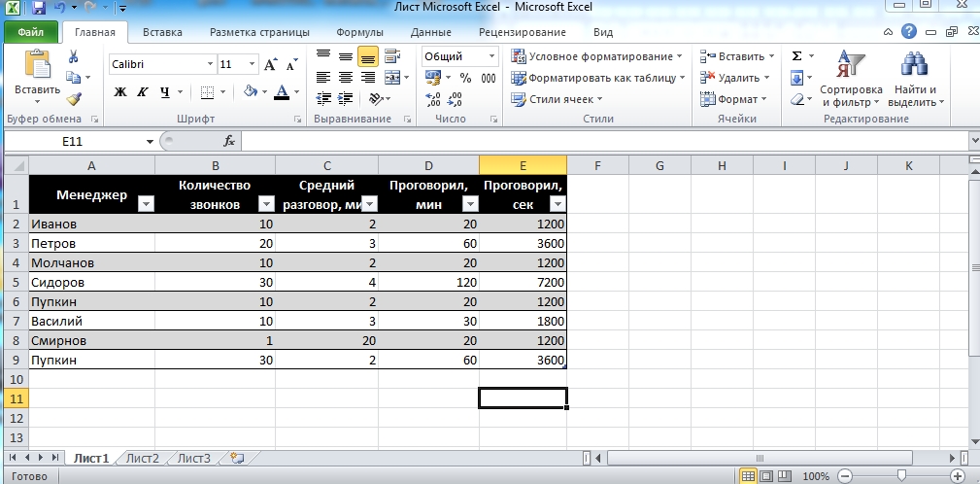Apply percent style with the % icon
The image size is (980, 484).
465,78
